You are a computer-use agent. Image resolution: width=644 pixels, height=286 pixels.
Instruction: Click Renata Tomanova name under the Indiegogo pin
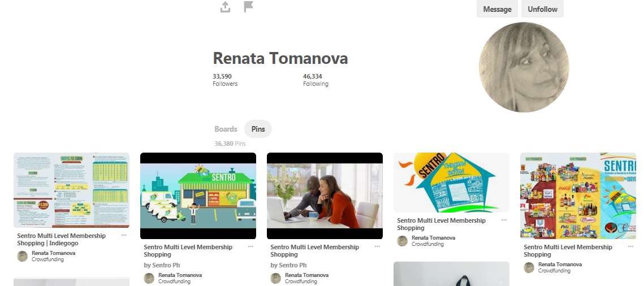pos(53,253)
